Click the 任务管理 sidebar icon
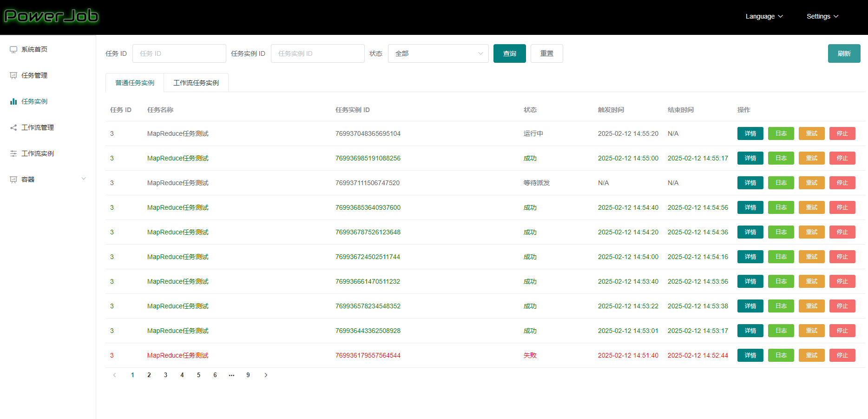This screenshot has height=419, width=868. pos(13,75)
